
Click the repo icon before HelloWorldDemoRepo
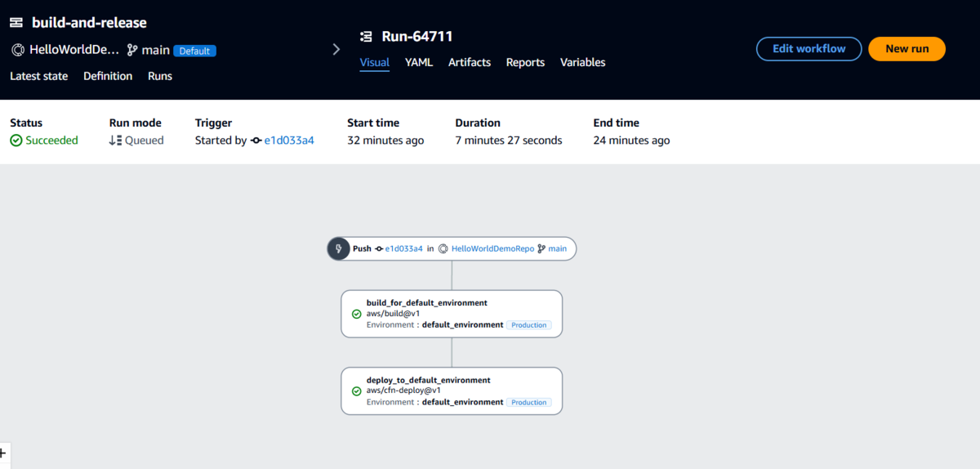[443, 248]
